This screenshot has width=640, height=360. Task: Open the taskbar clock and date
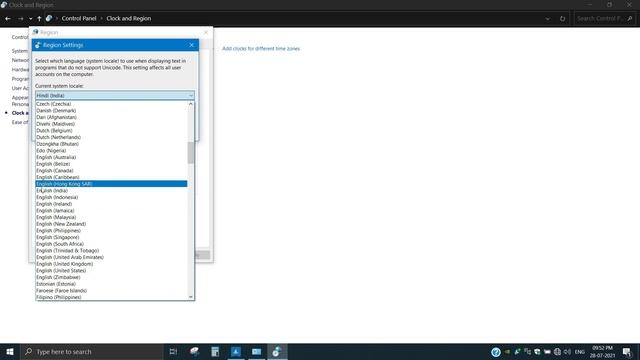(x=602, y=352)
